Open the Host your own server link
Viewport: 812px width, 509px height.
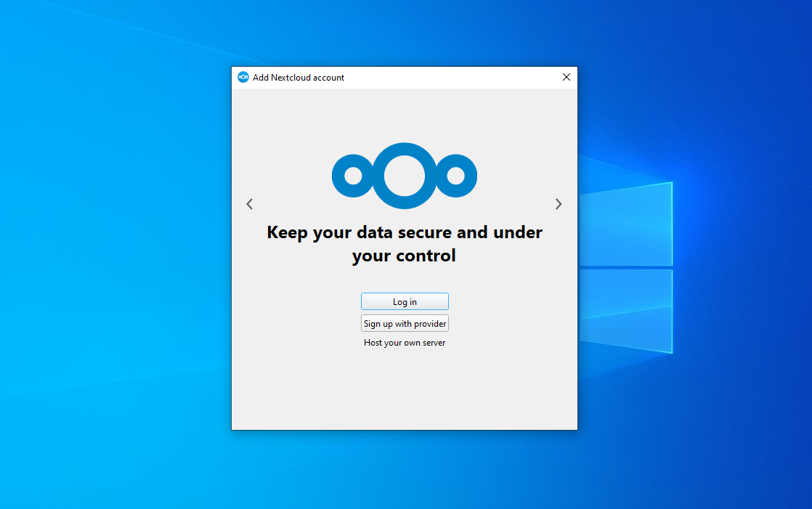click(x=405, y=343)
